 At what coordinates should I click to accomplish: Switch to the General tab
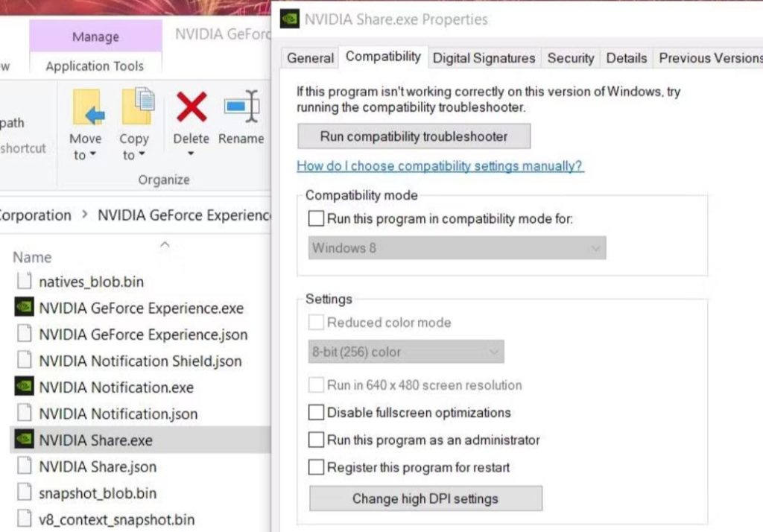(310, 58)
